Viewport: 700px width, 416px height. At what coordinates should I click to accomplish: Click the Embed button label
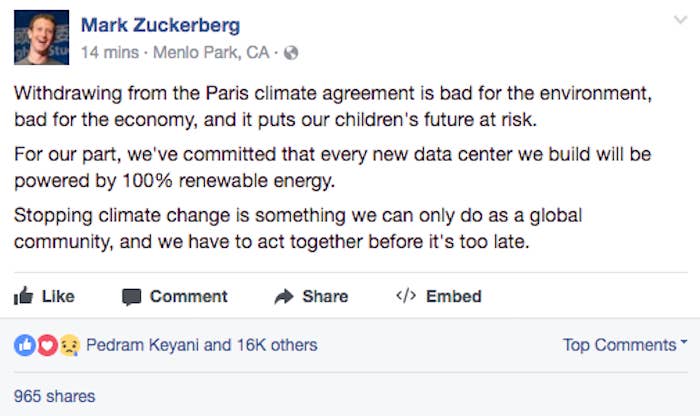(x=454, y=296)
